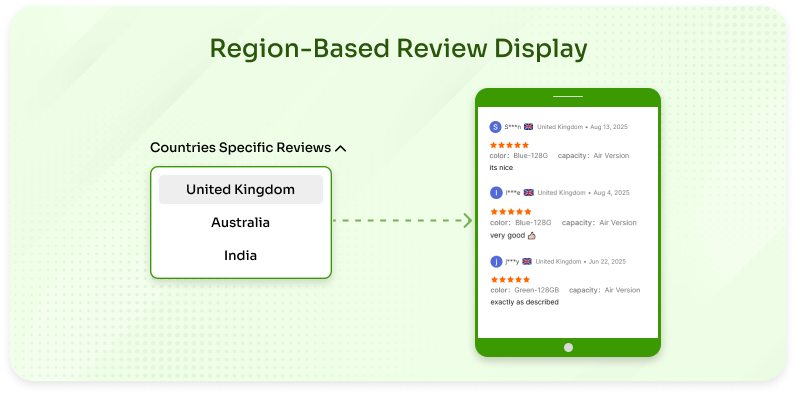Image resolution: width=796 pixels, height=395 pixels.
Task: Click the Region-Based Review Display heading
Action: click(399, 50)
